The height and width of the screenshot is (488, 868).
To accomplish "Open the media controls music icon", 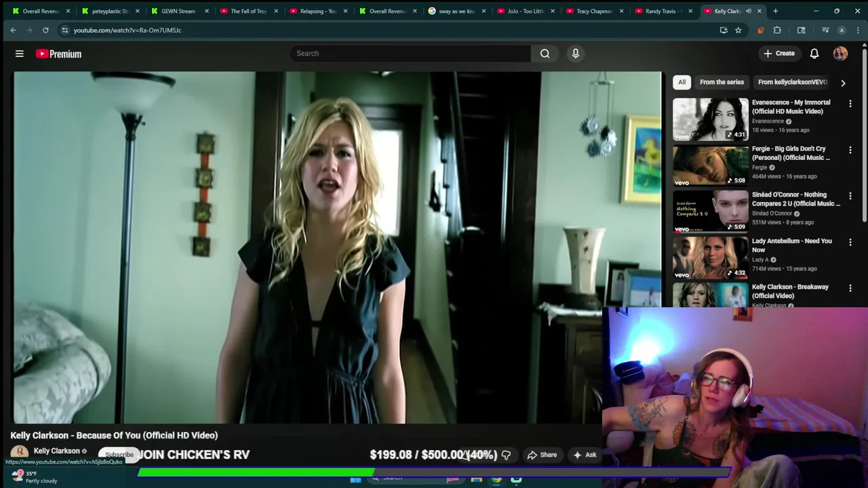I will [x=825, y=30].
